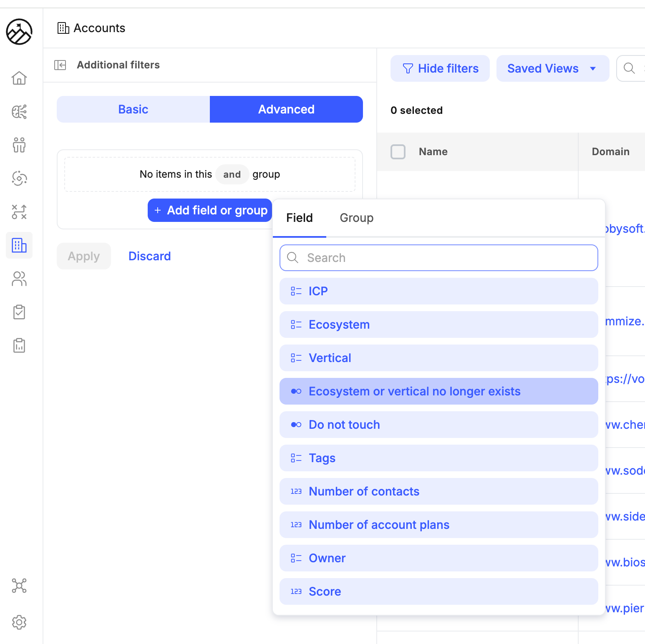
Task: Open the integrations nodes icon in sidebar
Action: [19, 586]
